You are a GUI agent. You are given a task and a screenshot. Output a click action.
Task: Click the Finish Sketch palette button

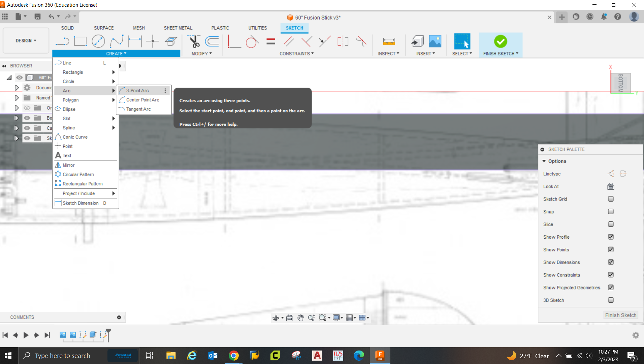(621, 315)
